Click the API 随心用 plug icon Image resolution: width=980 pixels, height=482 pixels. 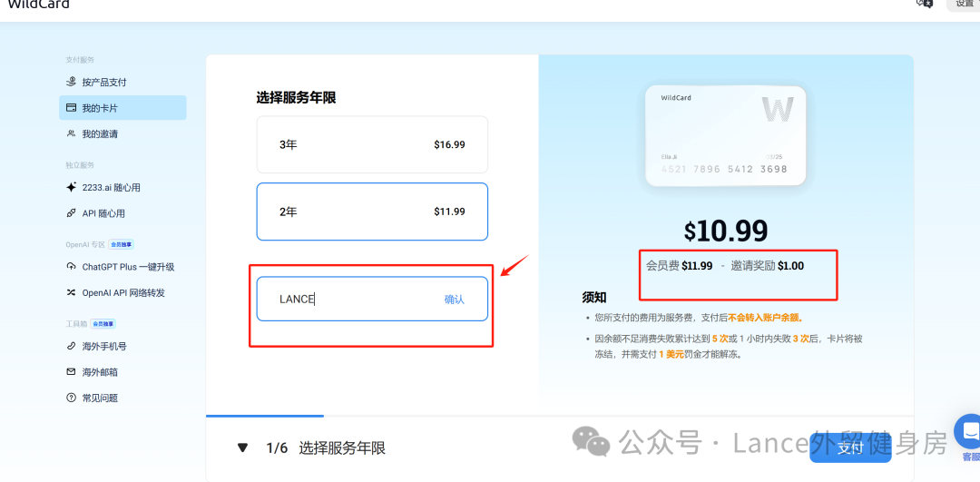(72, 213)
